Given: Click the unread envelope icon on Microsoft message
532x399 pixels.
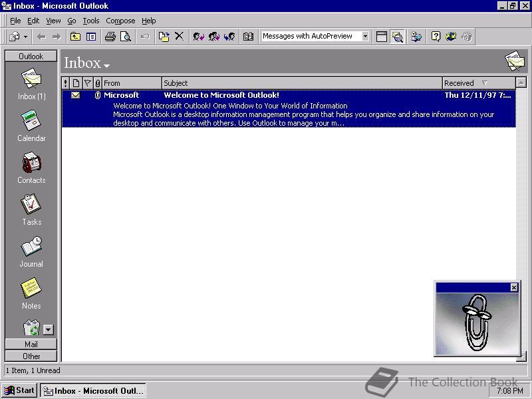Looking at the screenshot, I should coord(76,95).
